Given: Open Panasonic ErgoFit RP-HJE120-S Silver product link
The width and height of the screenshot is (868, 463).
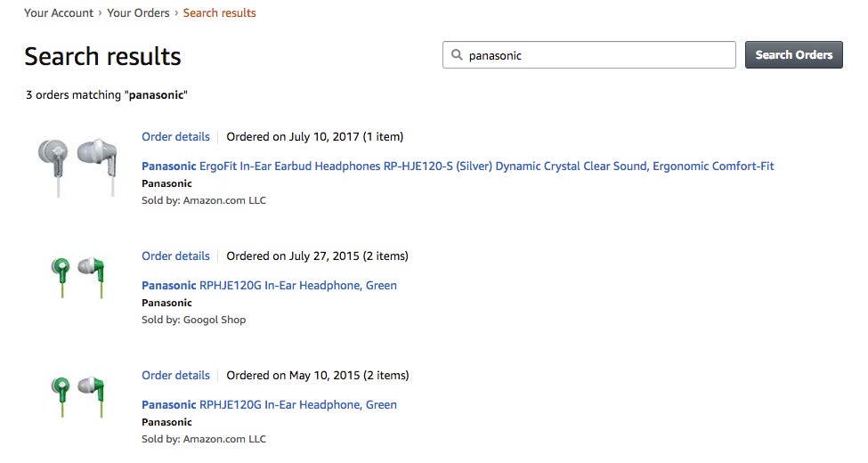Looking at the screenshot, I should (x=458, y=167).
